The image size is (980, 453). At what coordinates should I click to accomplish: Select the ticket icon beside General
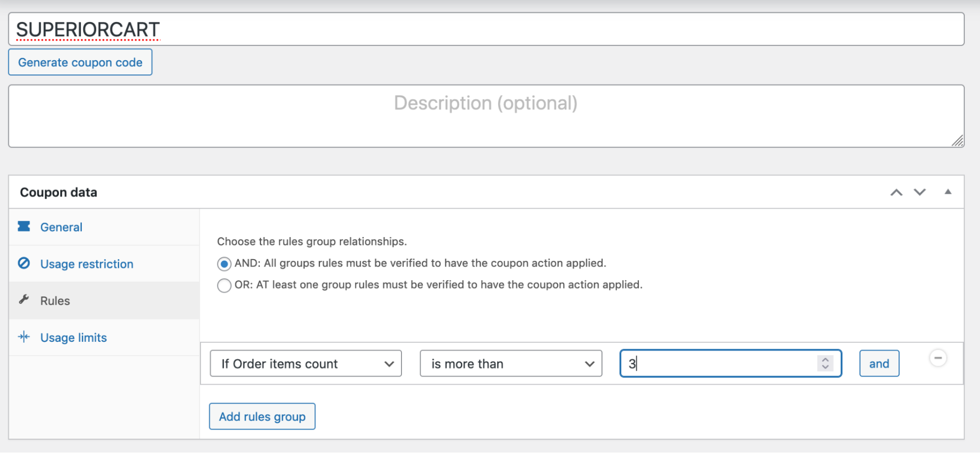24,227
